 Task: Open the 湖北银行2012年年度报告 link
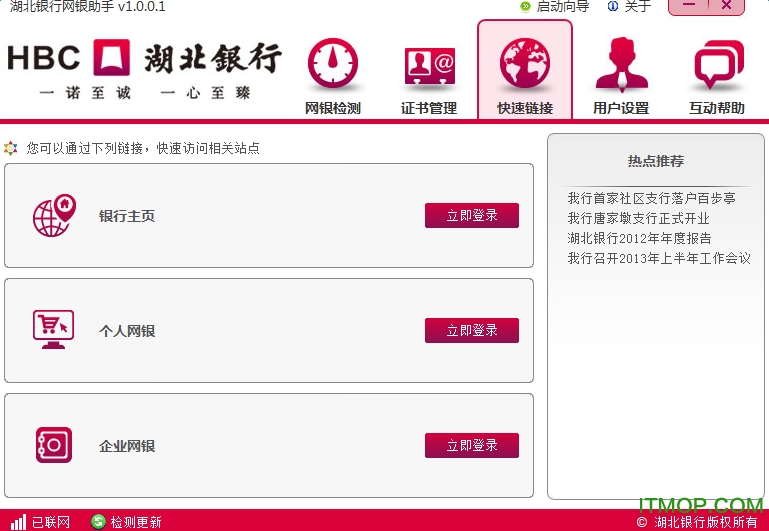click(x=639, y=238)
